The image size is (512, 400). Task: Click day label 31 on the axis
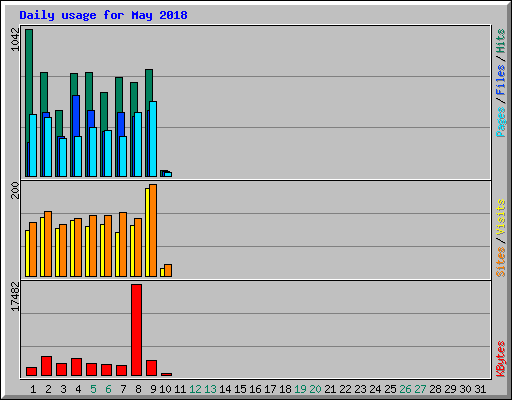pos(480,389)
